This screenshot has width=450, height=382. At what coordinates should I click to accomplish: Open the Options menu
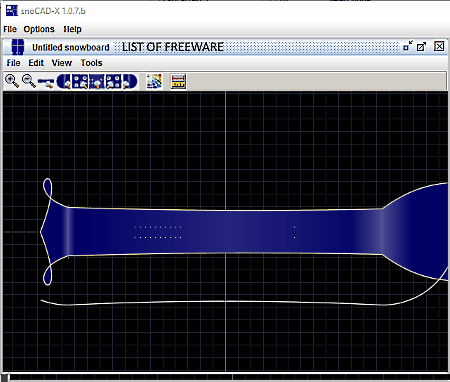39,29
